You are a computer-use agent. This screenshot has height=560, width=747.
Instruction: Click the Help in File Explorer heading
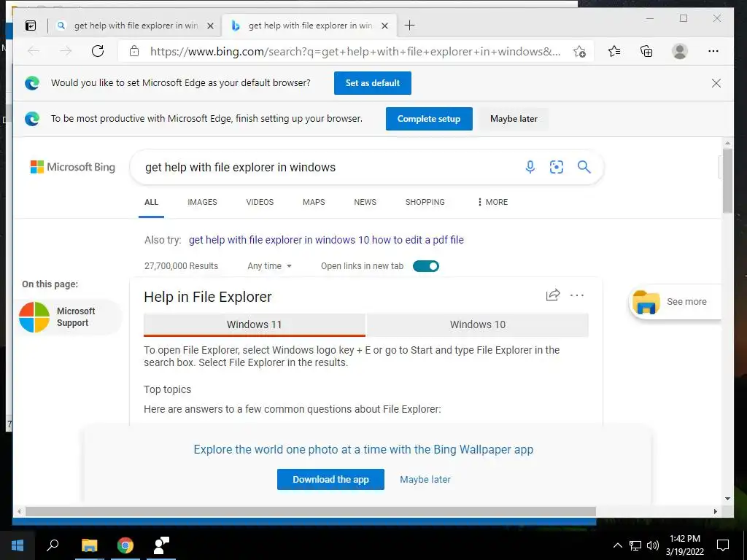point(208,297)
